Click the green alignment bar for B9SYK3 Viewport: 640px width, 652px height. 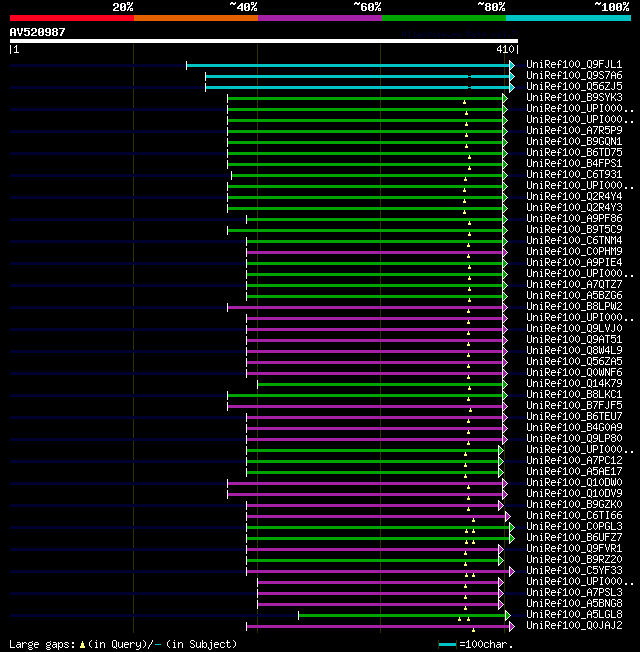click(x=365, y=99)
